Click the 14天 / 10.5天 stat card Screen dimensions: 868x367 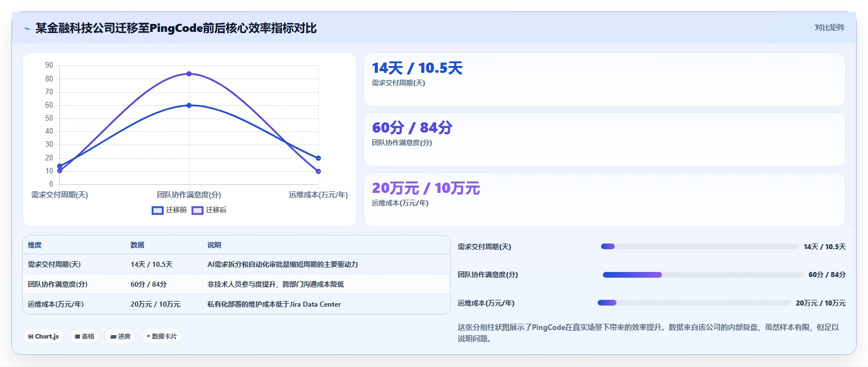click(x=604, y=80)
